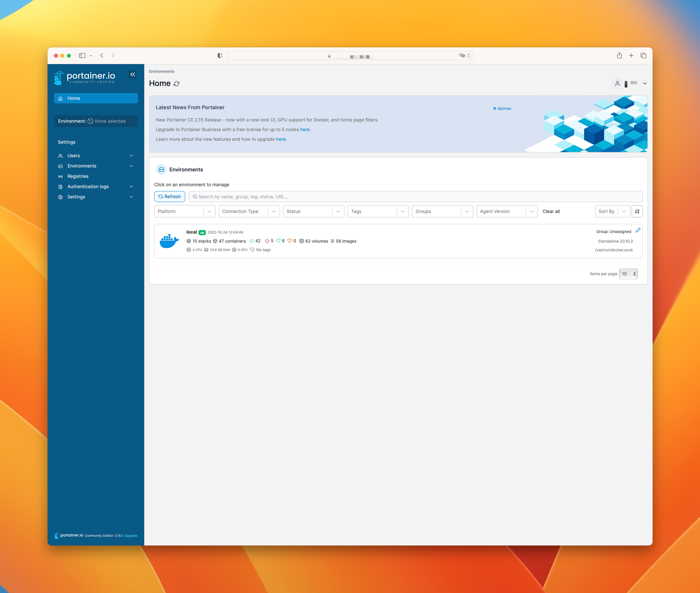Open the local environment name
Screen dimensions: 700x593
pyautogui.click(x=191, y=232)
